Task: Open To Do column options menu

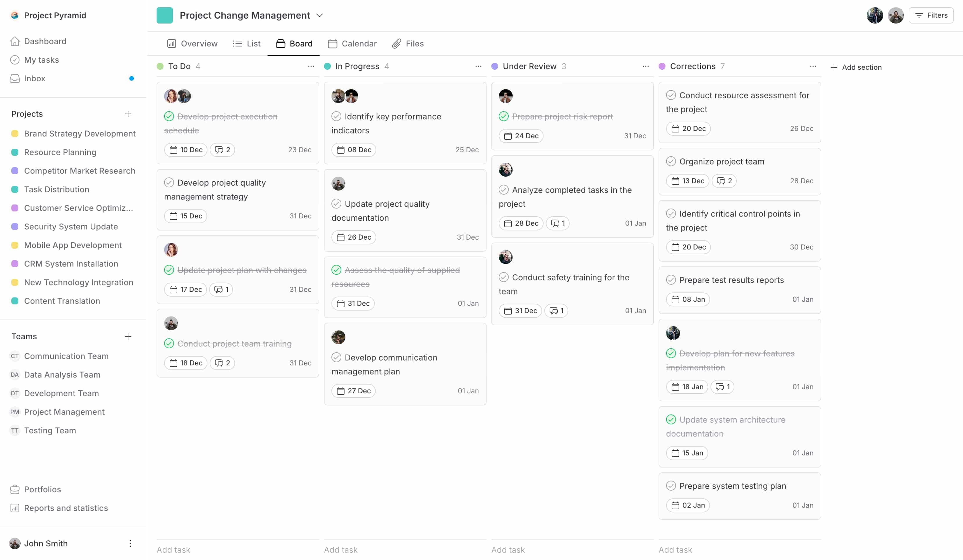Action: pos(311,66)
